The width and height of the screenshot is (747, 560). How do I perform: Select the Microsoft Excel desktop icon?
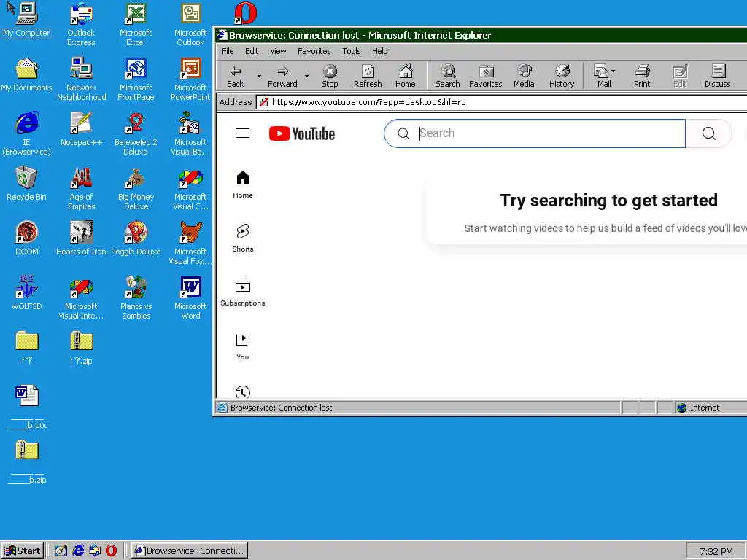(x=136, y=25)
